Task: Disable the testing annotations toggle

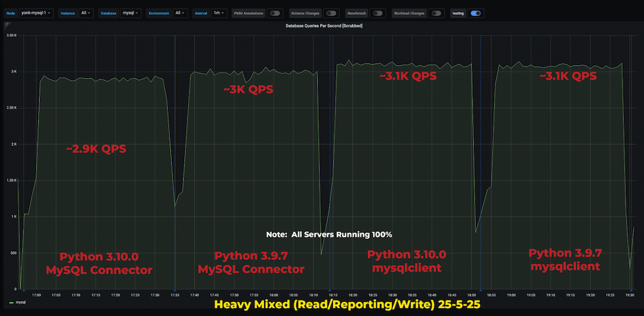Action: pos(476,13)
